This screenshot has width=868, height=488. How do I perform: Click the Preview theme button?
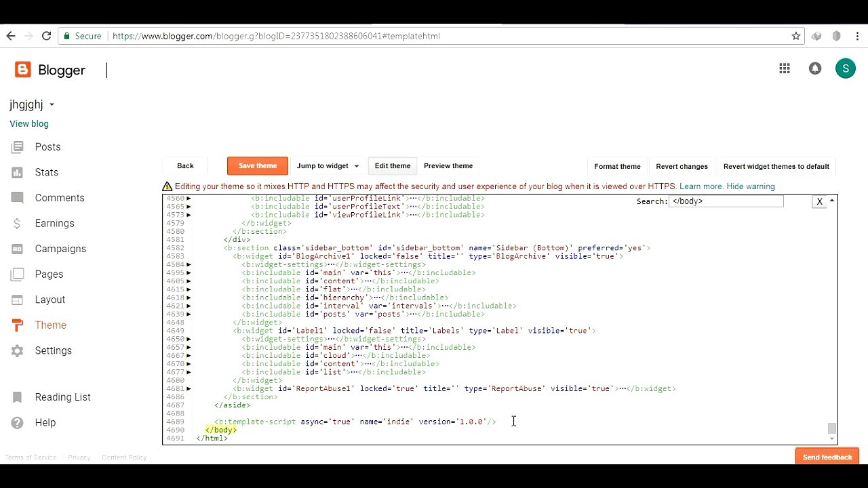[448, 166]
